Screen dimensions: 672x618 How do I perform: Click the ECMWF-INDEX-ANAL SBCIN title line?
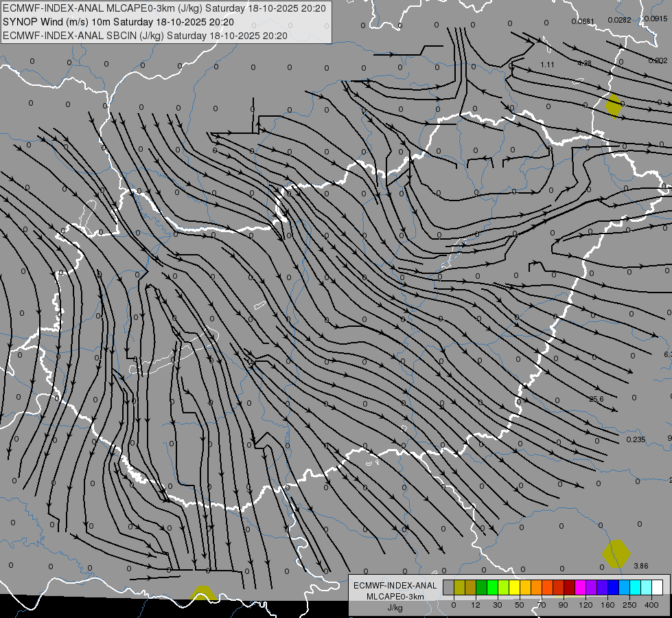tap(145, 36)
